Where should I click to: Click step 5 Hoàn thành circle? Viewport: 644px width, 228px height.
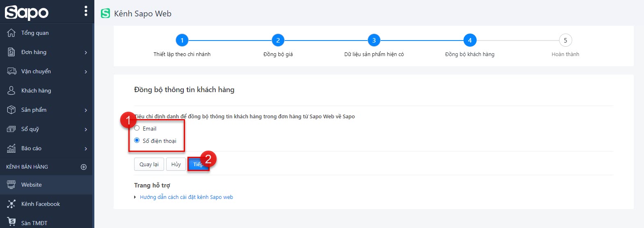click(x=566, y=40)
